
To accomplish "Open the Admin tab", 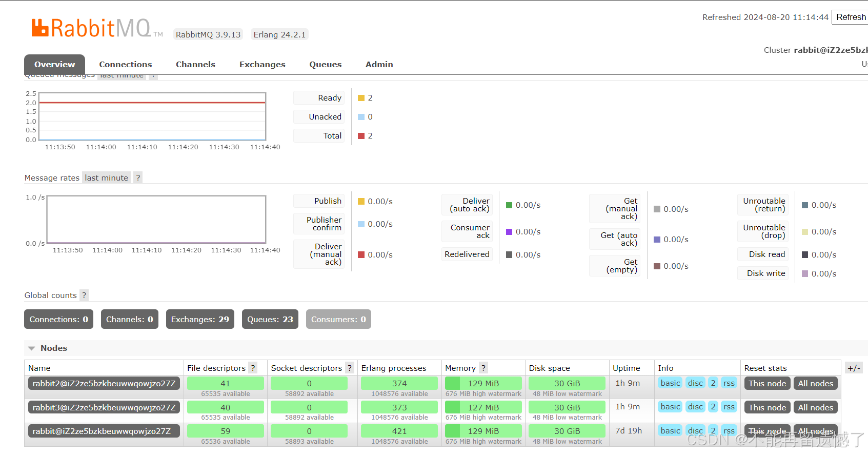I will (x=379, y=64).
